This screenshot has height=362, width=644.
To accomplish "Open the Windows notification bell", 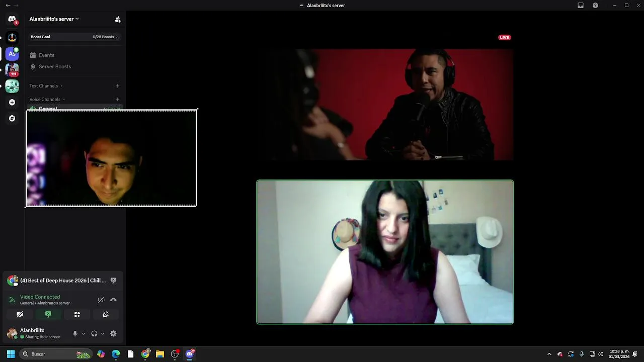I will [x=635, y=354].
